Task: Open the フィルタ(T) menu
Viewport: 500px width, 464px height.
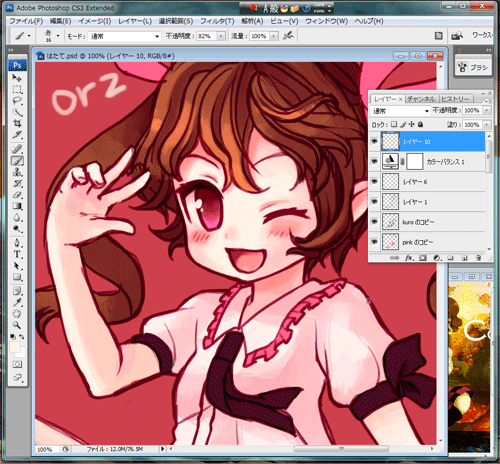Action: click(217, 21)
